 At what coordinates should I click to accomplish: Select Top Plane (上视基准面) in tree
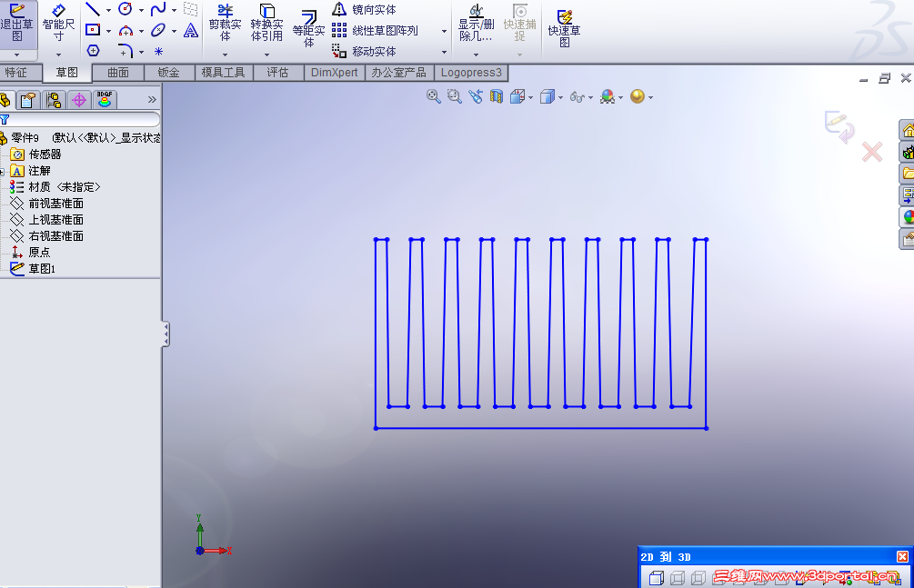point(47,220)
